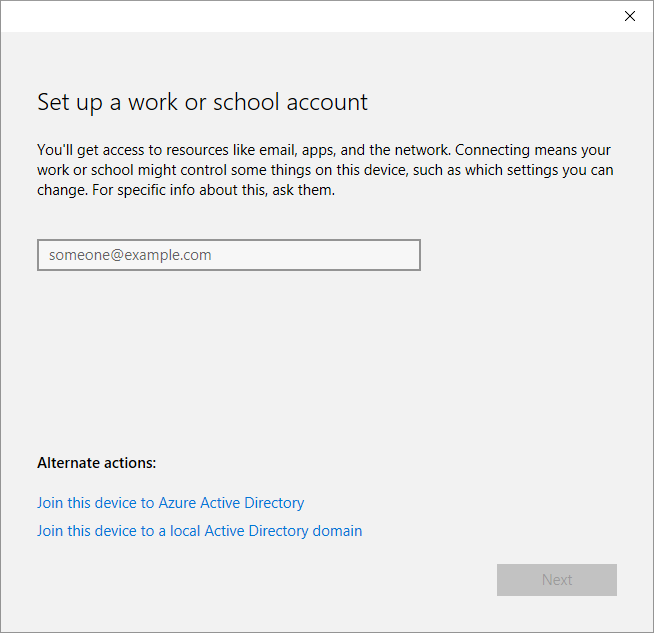
Task: Focus the someone@example.com email input field
Action: click(228, 255)
